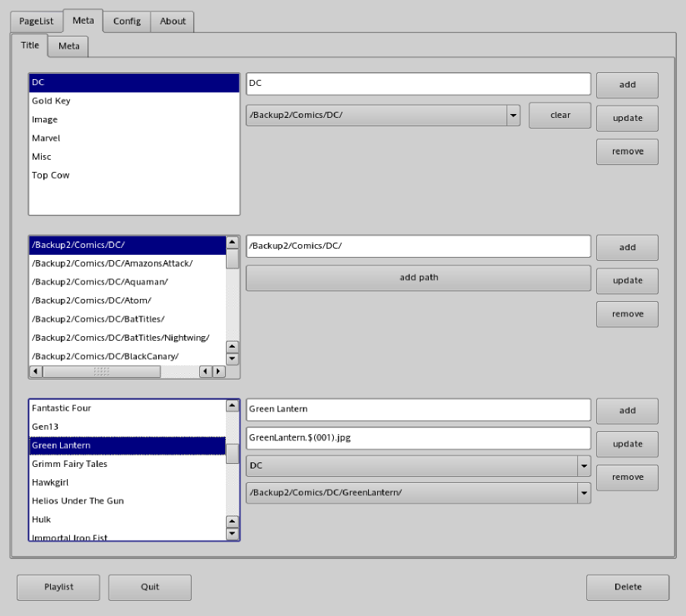
Task: Open the publisher path dropdown /Backup2/Comics/DC/
Action: 383,115
